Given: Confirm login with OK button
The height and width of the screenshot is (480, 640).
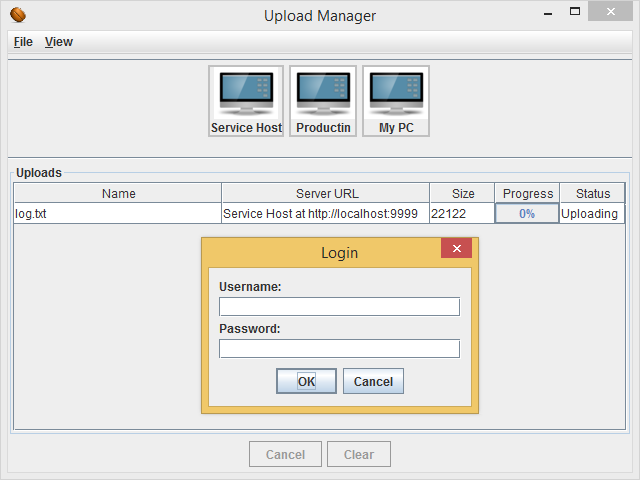Looking at the screenshot, I should 307,381.
